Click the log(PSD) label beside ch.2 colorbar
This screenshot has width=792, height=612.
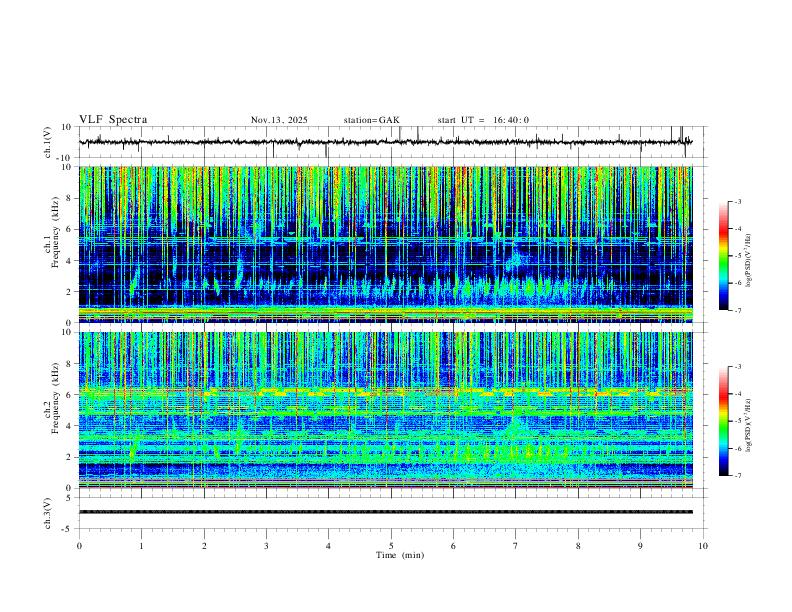[748, 426]
